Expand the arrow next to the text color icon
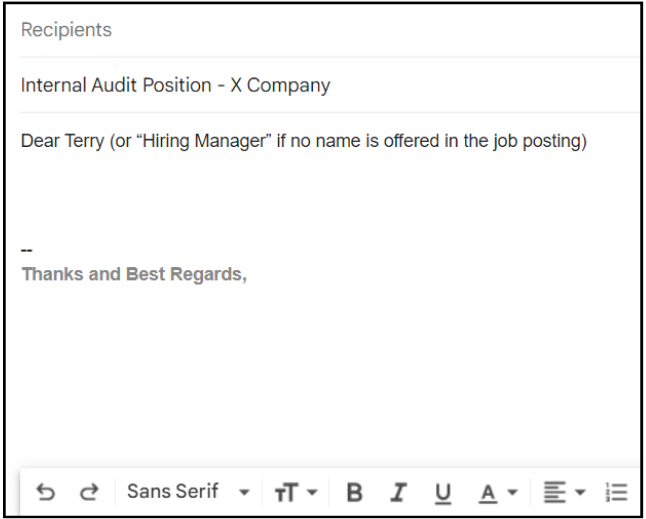Image resolution: width=646 pixels, height=519 pixels. (x=513, y=492)
